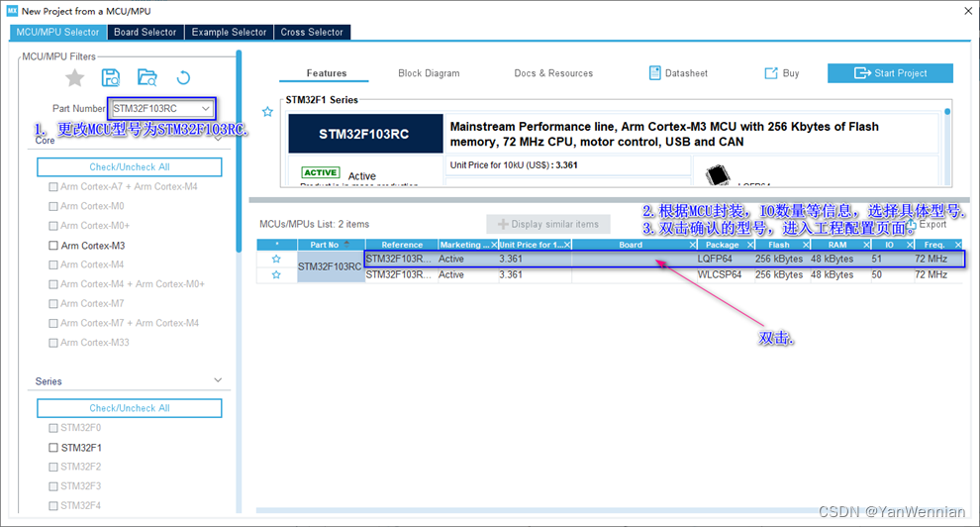Sort list by Part No column
The width and height of the screenshot is (980, 527).
[x=331, y=245]
